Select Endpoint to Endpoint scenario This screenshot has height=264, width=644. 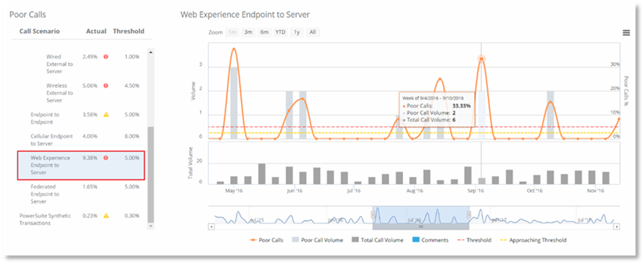[x=81, y=118]
